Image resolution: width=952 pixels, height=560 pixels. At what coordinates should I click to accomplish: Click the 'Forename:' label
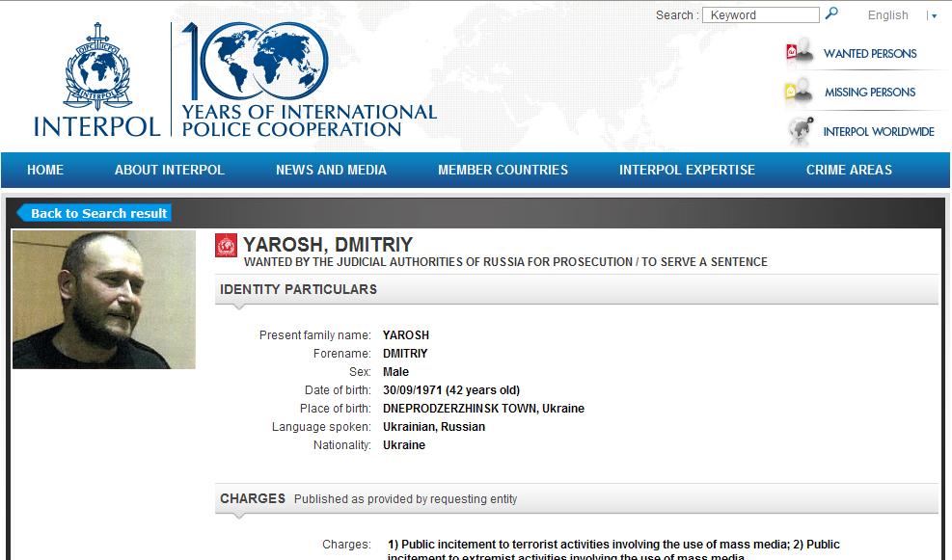[x=341, y=353]
